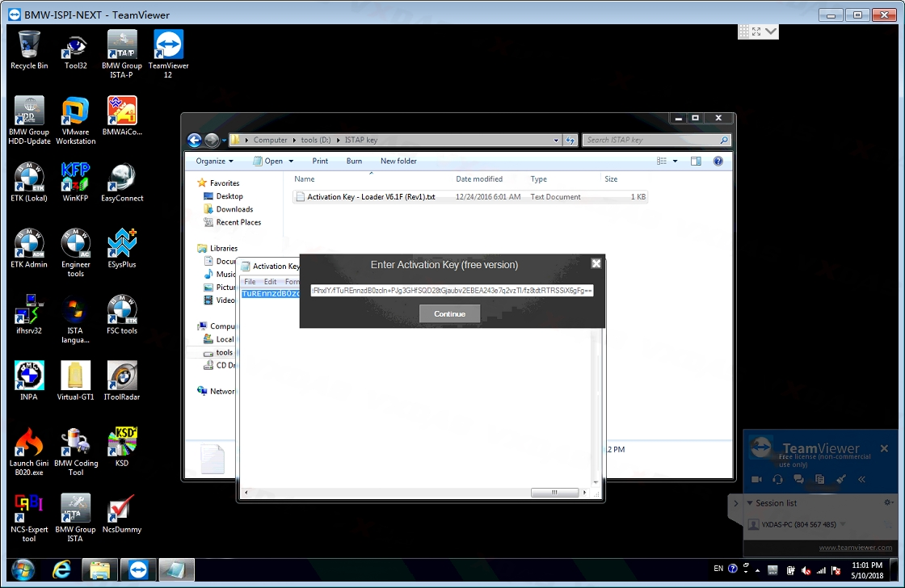
Task: Sort files by Date modified column
Action: [479, 178]
